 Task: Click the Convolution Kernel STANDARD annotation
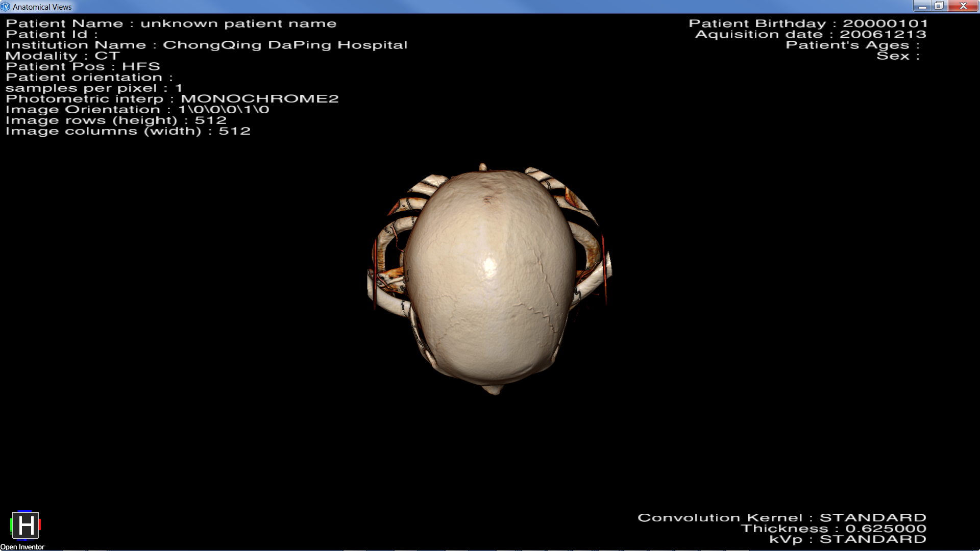tap(781, 518)
